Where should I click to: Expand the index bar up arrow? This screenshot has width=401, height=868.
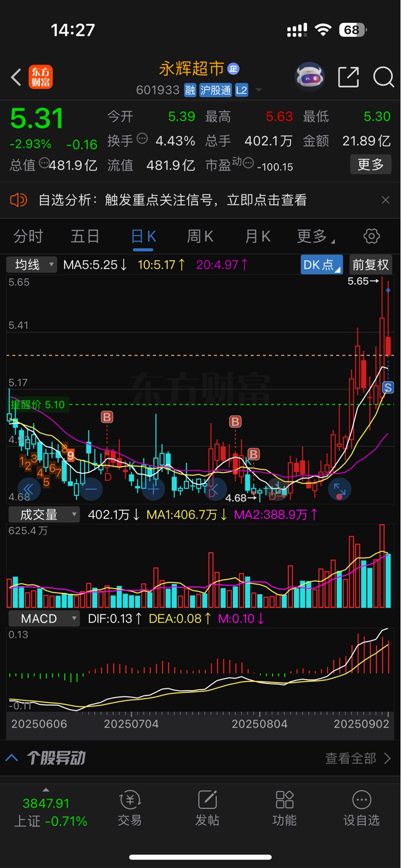[46, 790]
